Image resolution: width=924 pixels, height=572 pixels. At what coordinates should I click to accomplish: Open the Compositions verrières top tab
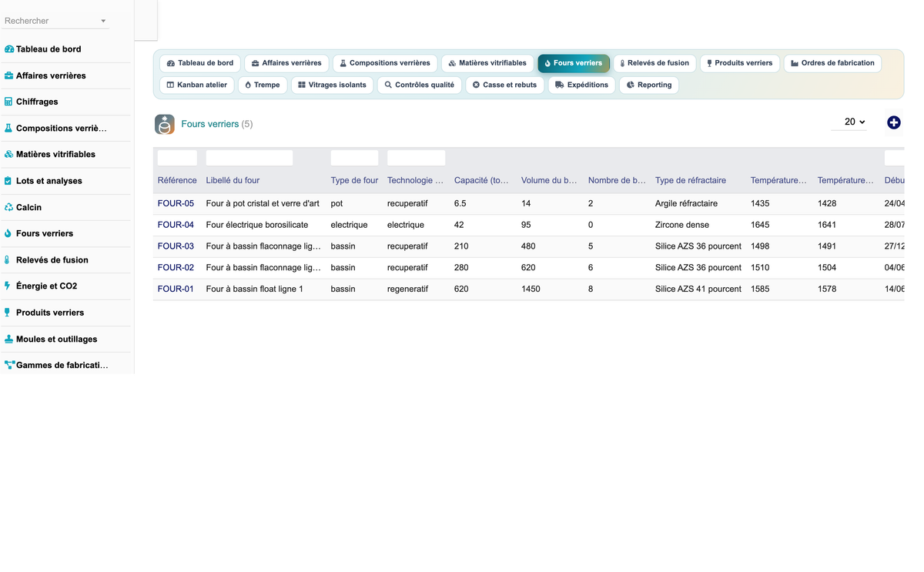point(385,63)
